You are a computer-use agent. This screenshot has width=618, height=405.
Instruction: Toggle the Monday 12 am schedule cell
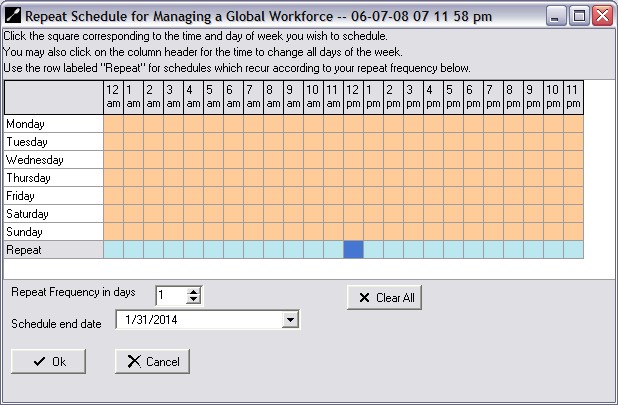click(113, 124)
